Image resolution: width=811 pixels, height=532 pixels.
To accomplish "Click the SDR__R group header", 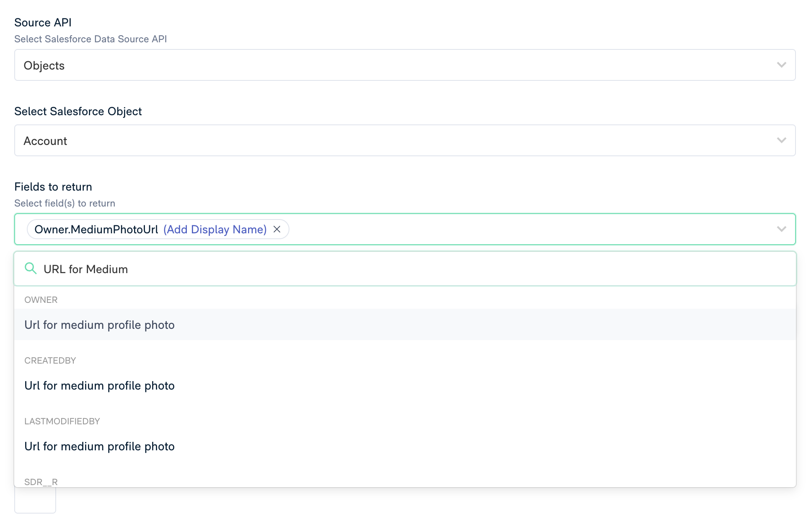I will [41, 482].
